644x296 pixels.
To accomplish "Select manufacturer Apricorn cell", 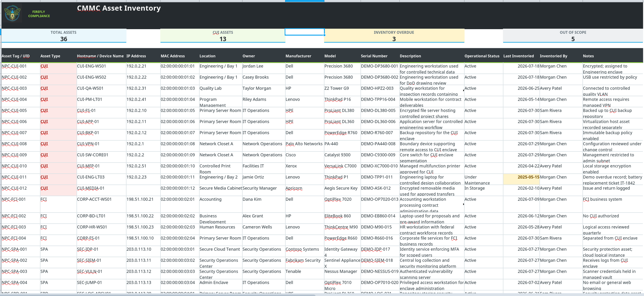I will 304,190.
